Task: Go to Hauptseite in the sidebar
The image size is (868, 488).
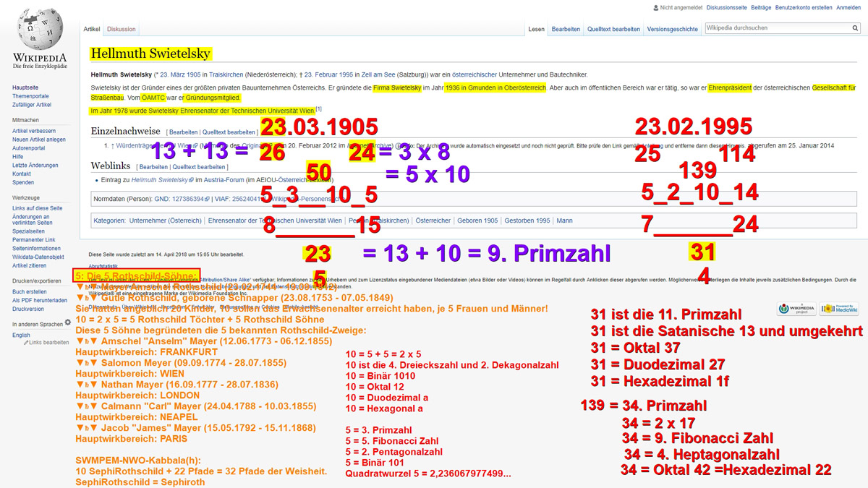Action: click(25, 87)
